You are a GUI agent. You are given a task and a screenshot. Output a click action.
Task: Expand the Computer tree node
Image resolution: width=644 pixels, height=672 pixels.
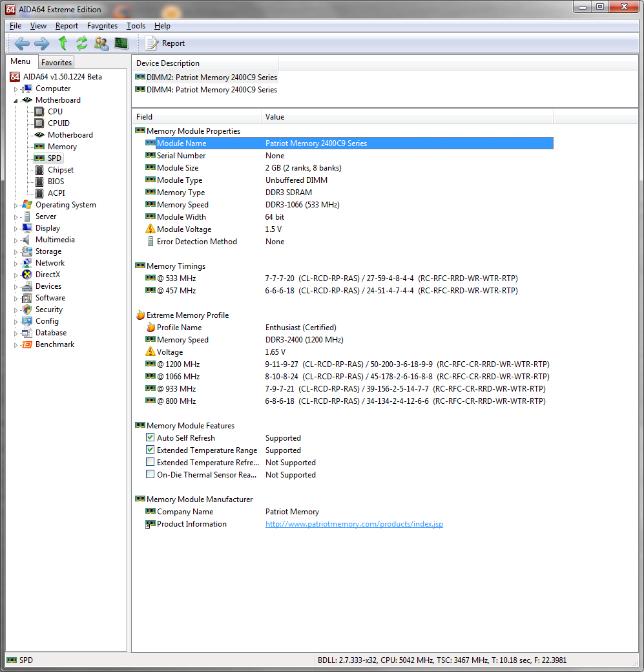coord(16,89)
